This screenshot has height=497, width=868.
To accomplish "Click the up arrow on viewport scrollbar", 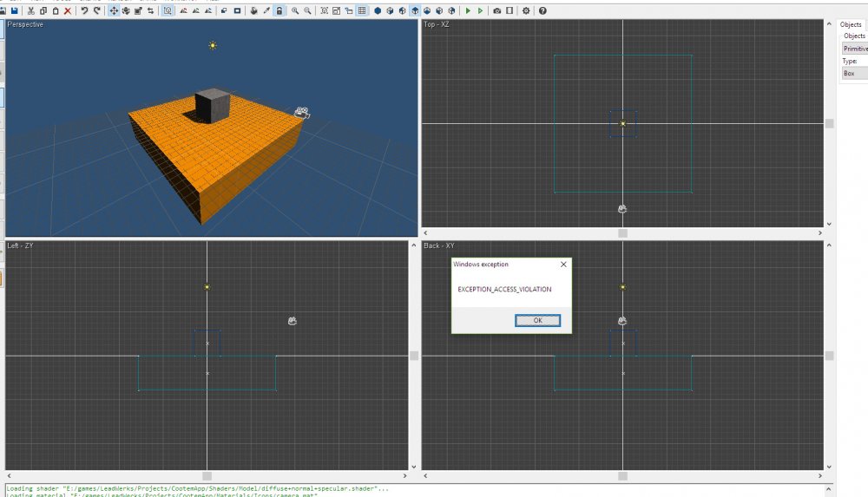I will tap(829, 23).
